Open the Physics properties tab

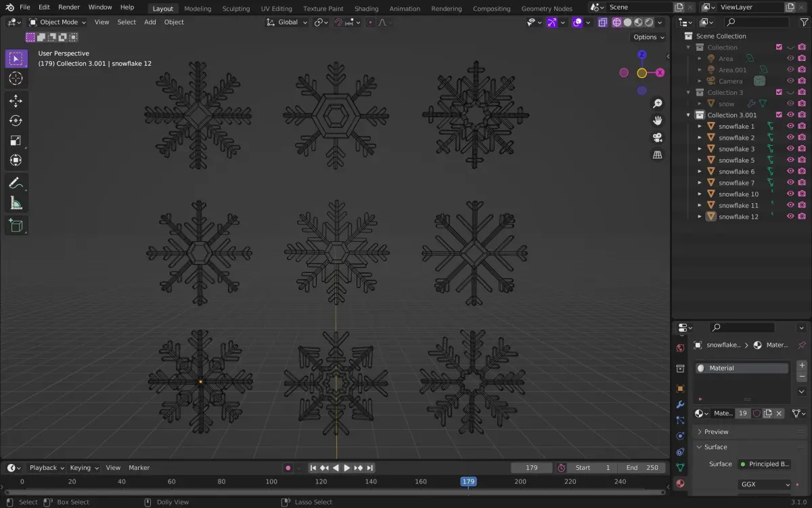pyautogui.click(x=680, y=436)
